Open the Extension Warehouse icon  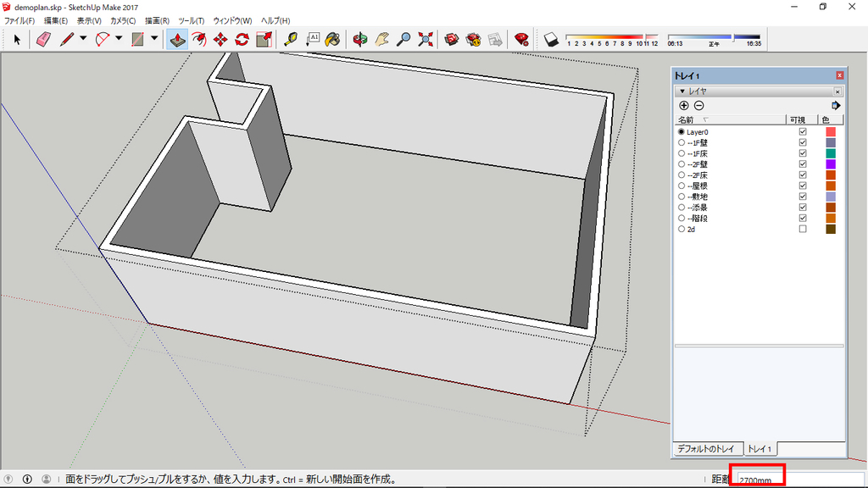473,39
